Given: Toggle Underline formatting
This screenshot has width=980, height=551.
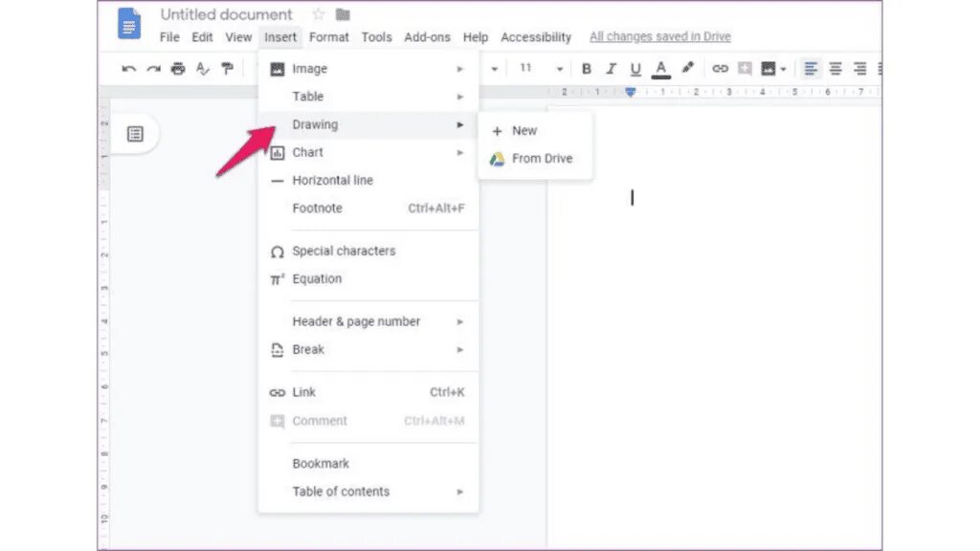Looking at the screenshot, I should point(635,69).
